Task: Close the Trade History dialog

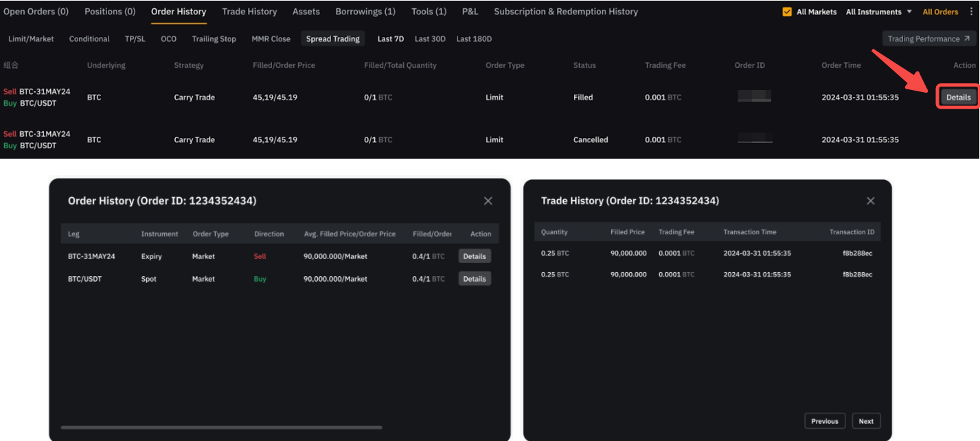Action: (x=870, y=201)
